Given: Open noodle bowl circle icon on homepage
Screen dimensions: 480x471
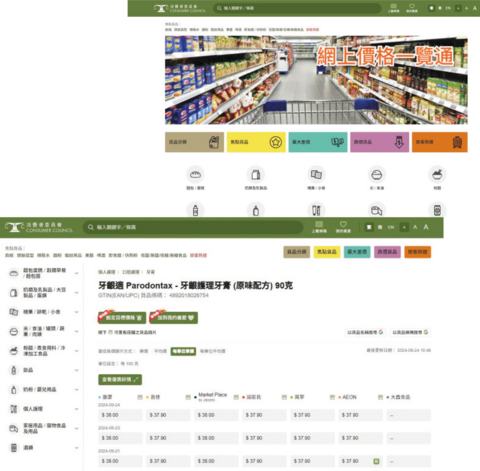Looking at the screenshot, I should coord(437,174).
